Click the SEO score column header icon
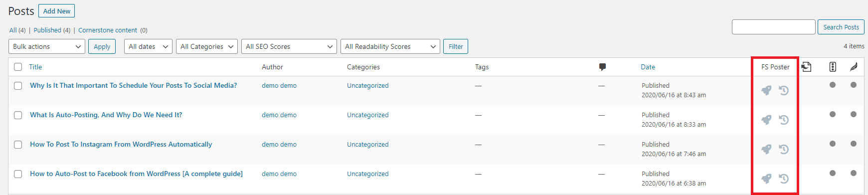 [833, 67]
